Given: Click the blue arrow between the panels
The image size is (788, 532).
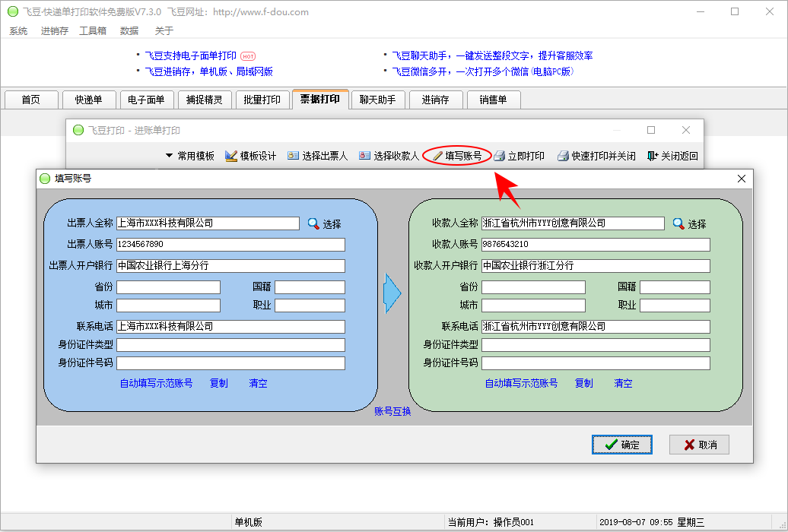Looking at the screenshot, I should tap(392, 293).
